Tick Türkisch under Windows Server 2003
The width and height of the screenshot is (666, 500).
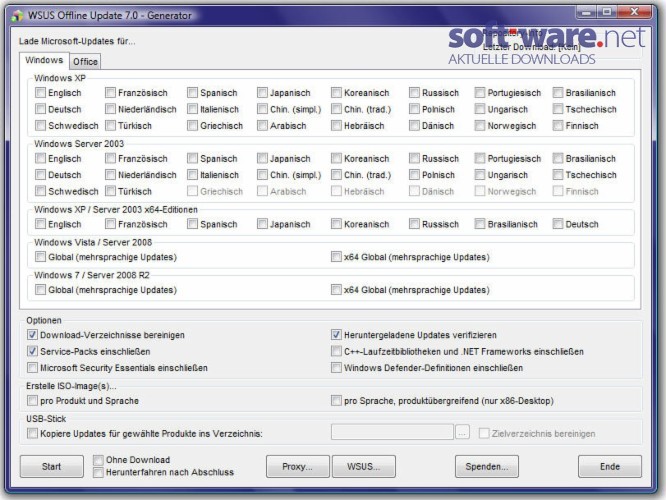tap(110, 191)
